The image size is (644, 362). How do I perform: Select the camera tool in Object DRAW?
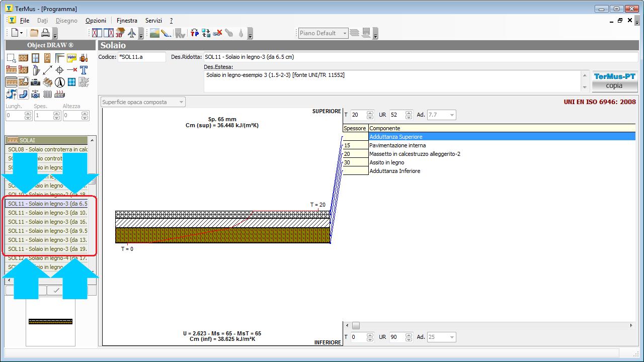pyautogui.click(x=35, y=82)
